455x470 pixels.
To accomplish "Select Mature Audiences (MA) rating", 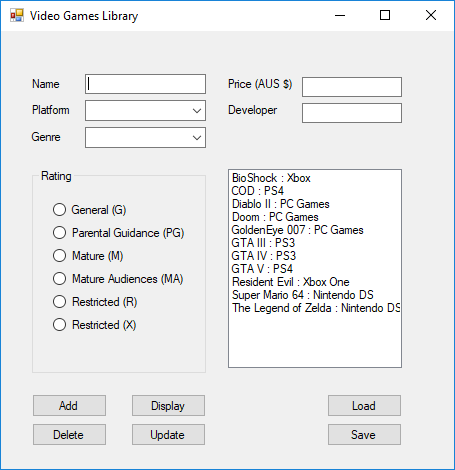I will click(x=118, y=279).
